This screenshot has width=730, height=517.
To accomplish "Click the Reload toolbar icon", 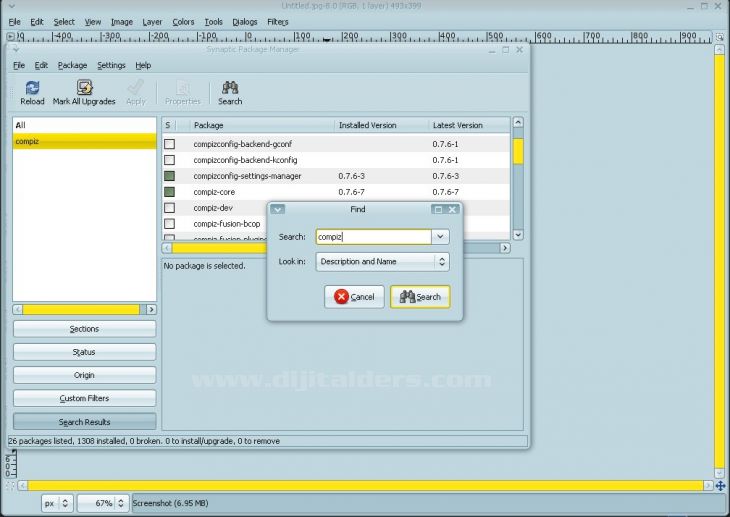I will [32, 88].
